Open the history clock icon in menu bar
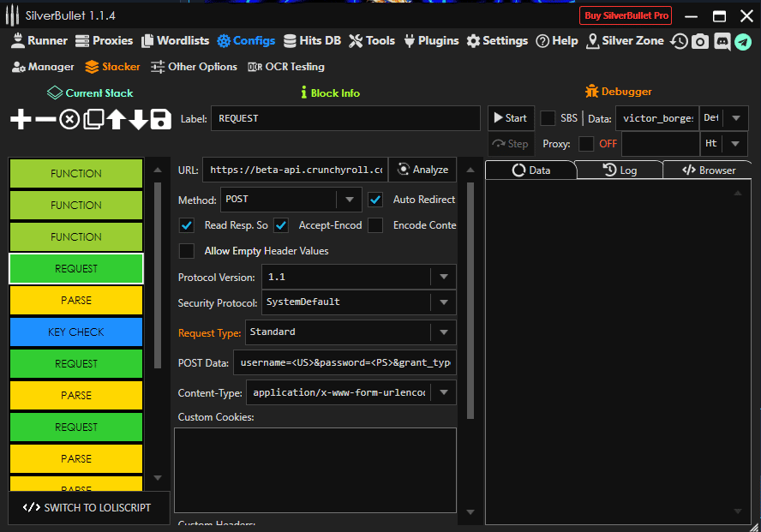The image size is (761, 532). point(679,41)
